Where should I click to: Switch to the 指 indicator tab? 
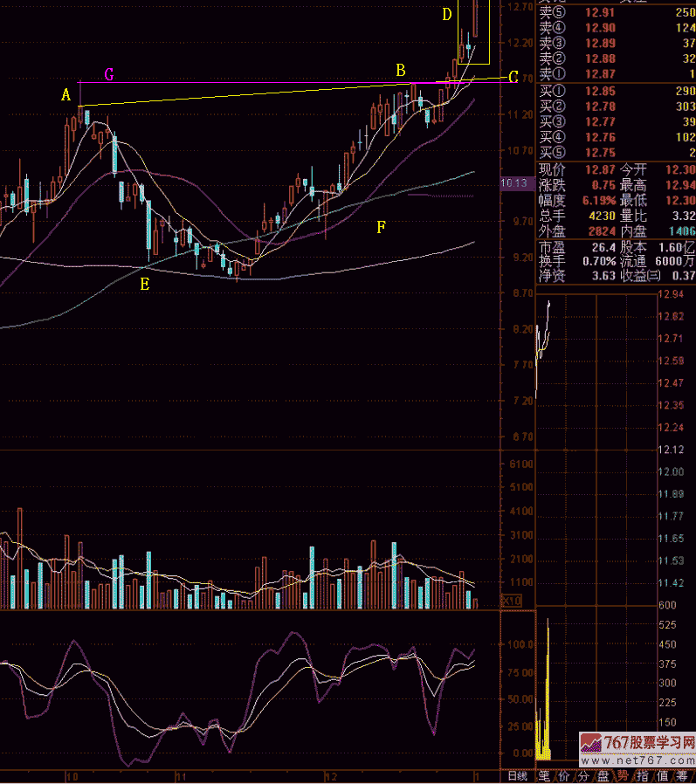[x=644, y=775]
